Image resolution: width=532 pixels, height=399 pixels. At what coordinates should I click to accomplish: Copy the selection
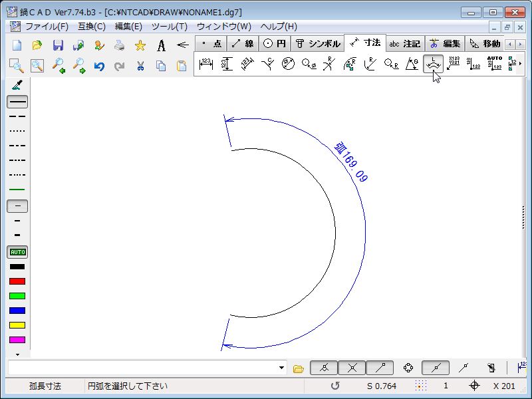click(x=161, y=65)
